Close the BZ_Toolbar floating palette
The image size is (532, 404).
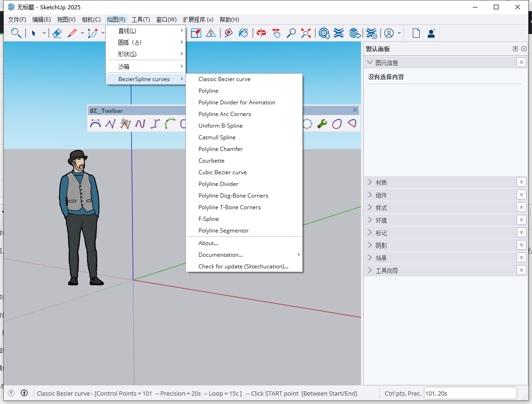click(x=355, y=110)
